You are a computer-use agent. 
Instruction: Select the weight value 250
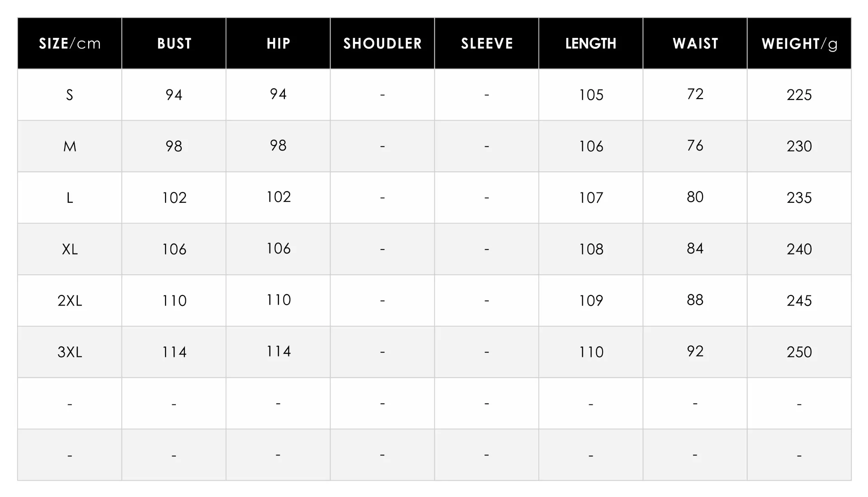(799, 352)
